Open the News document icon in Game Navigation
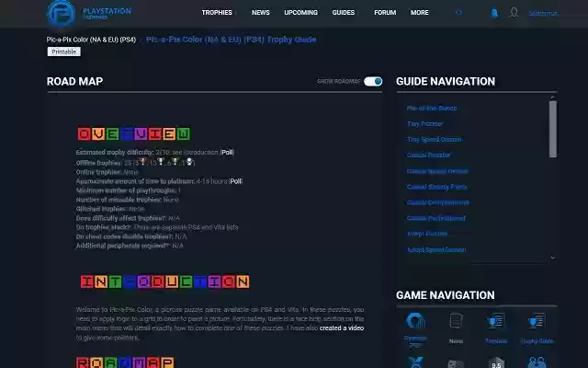The width and height of the screenshot is (588, 368). 456,321
